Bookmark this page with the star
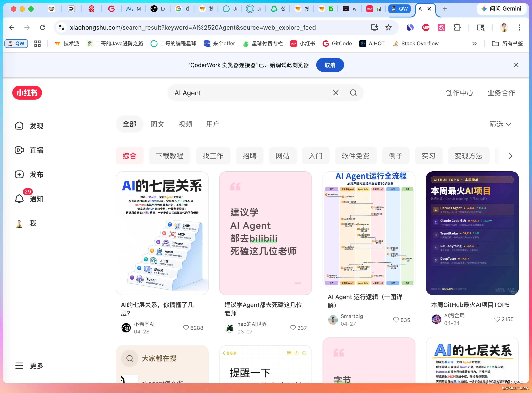 (388, 28)
